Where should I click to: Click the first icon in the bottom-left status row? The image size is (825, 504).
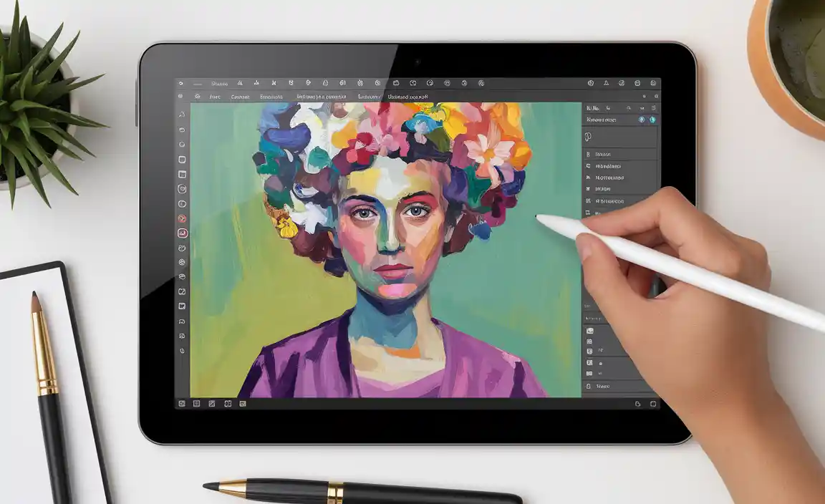[181, 404]
